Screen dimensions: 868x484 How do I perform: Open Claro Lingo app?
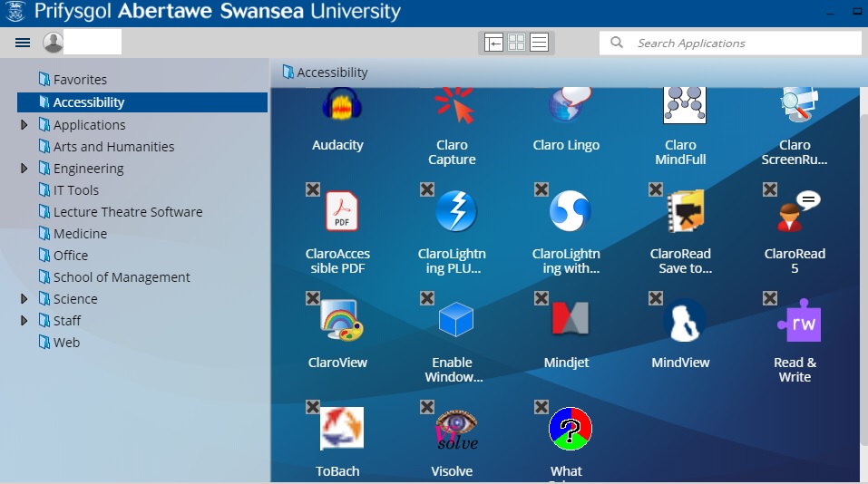point(571,105)
